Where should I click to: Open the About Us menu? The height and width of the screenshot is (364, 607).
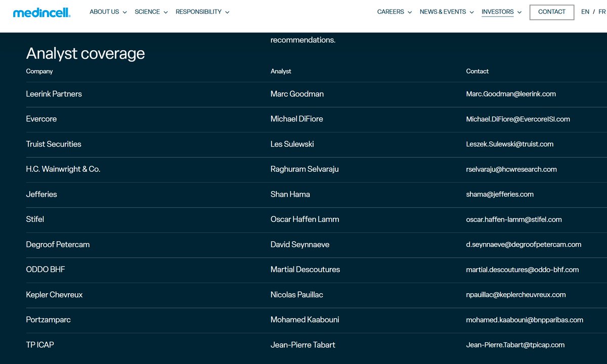tap(104, 12)
